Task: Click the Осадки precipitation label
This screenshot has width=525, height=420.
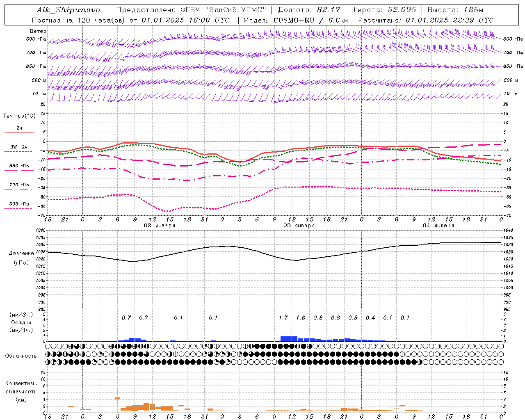Action: pos(21,322)
